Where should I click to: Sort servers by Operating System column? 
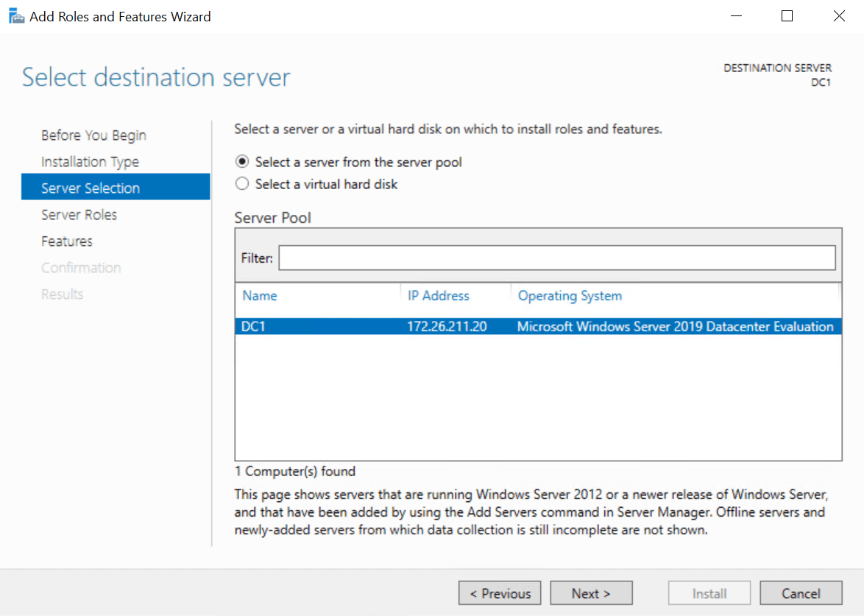pos(569,295)
